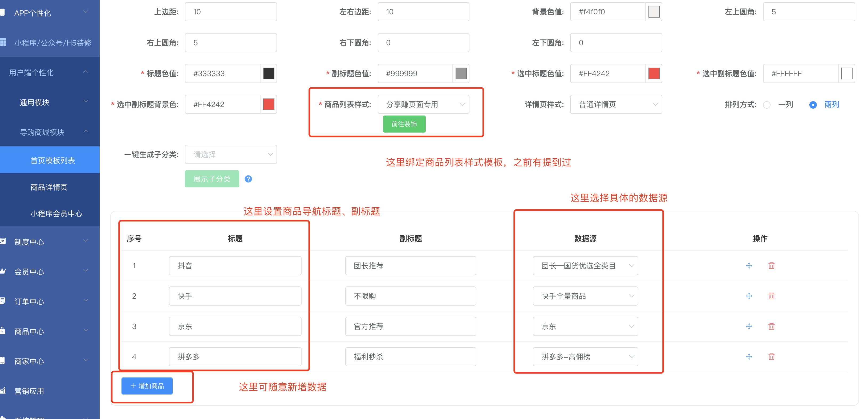This screenshot has width=868, height=419.
Task: Open the 详情页样式 dropdown
Action: coord(616,104)
